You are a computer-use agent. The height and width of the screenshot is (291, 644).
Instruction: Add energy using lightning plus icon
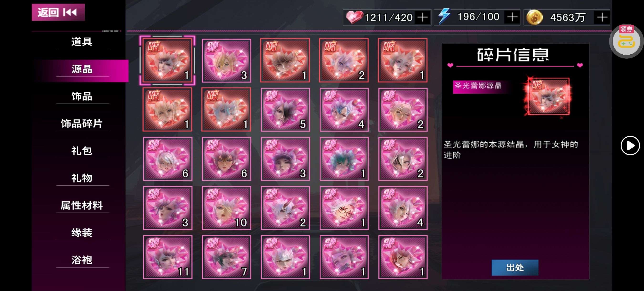tap(512, 17)
